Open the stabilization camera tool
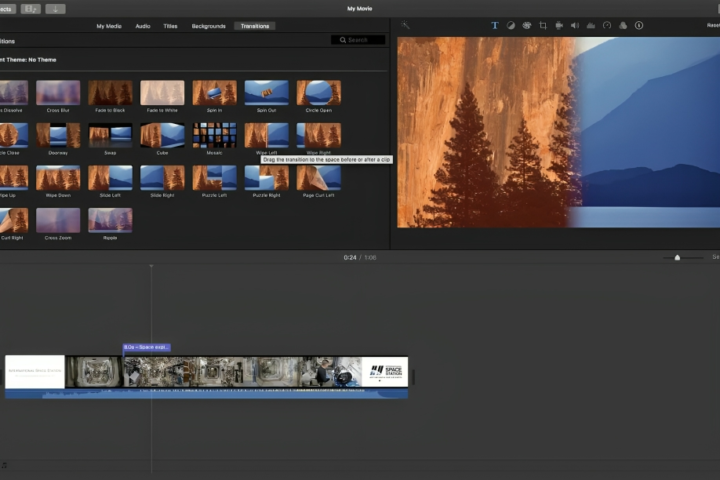This screenshot has width=720, height=480. pos(558,25)
